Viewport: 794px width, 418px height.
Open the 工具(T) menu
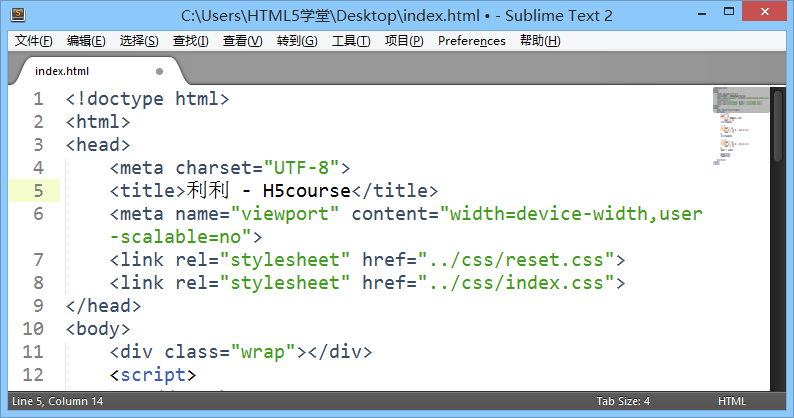pyautogui.click(x=351, y=41)
